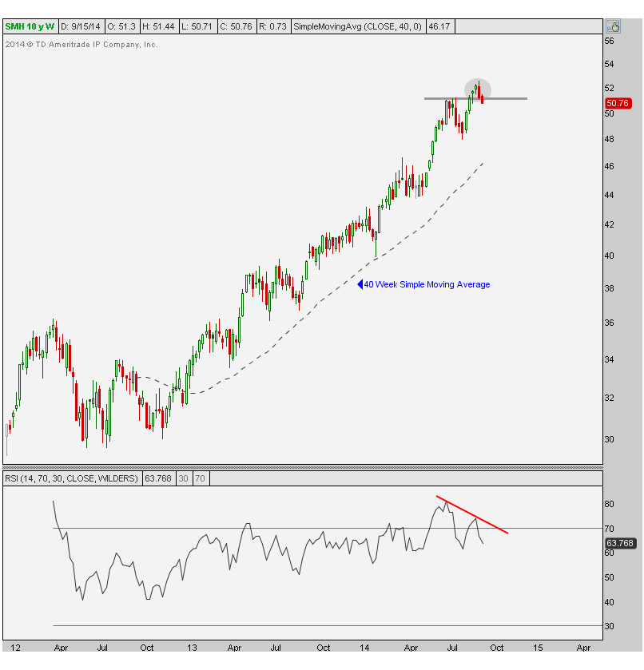The height and width of the screenshot is (670, 644).
Task: Select the 63.768 RSI axis bubble
Action: tap(620, 543)
